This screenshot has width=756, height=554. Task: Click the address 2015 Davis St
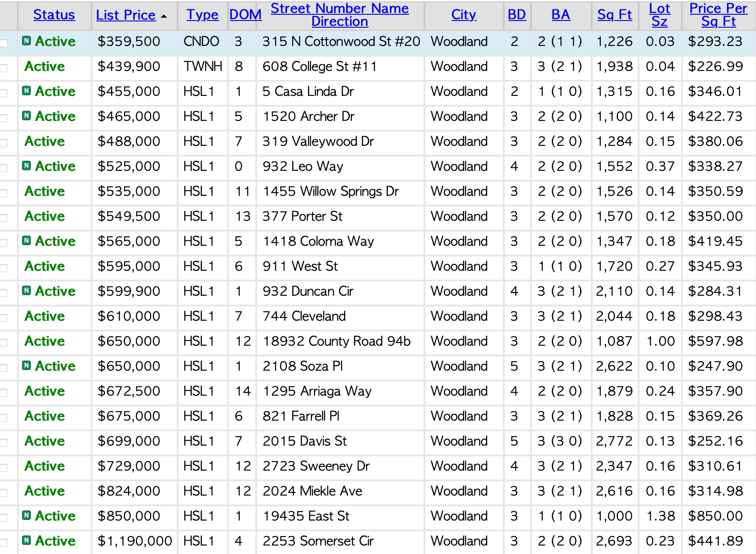click(x=304, y=441)
